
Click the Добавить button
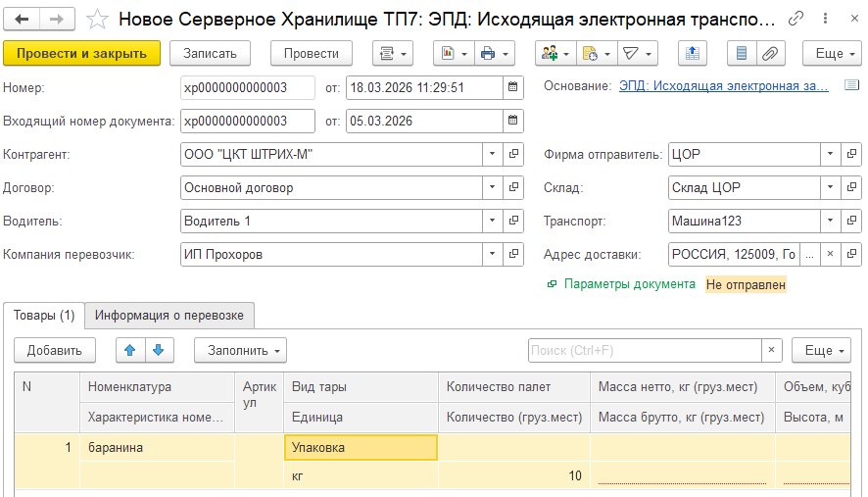55,350
